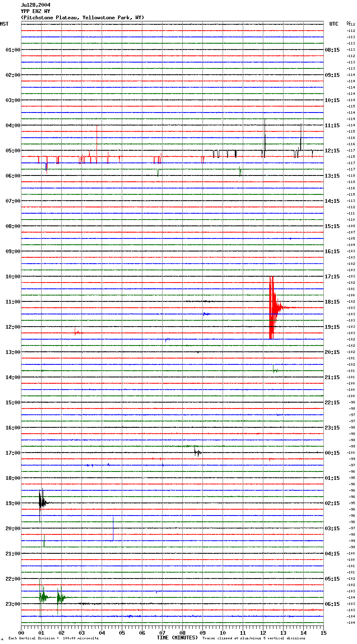The image size is (357, 644).
Task: Select the 14:00 MST time label
Action: [x=13, y=377]
